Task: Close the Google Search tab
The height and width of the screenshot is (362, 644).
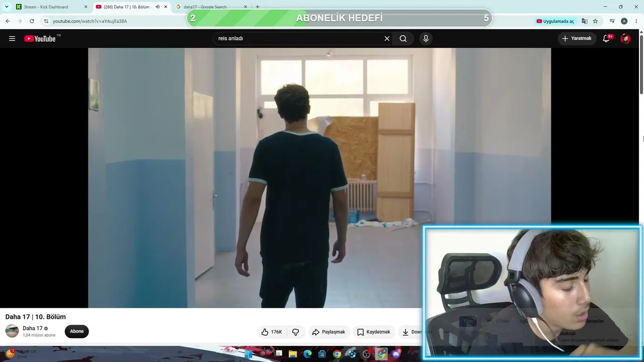Action: pyautogui.click(x=246, y=7)
